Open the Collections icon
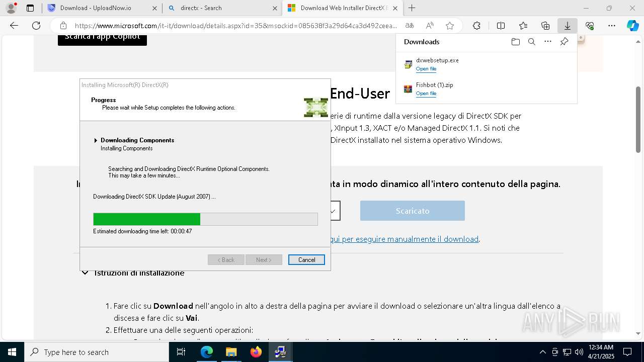Viewport: 644px width, 362px height. (x=545, y=26)
